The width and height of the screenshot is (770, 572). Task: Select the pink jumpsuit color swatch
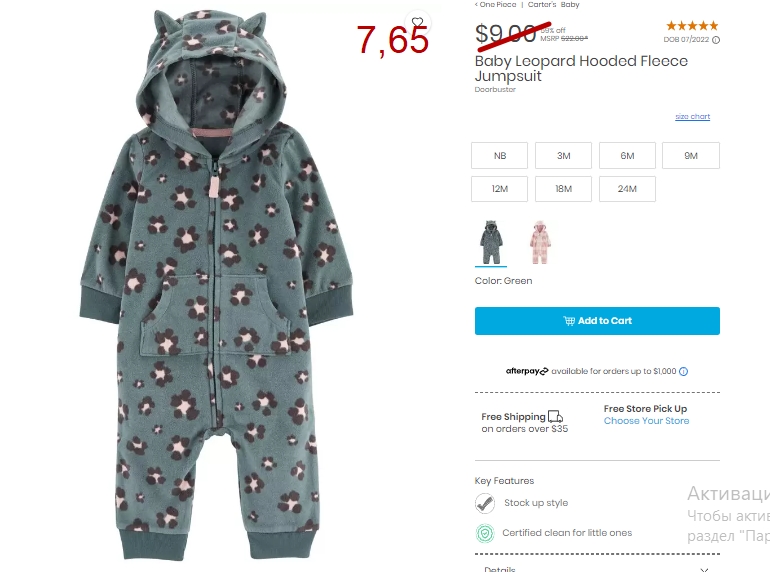pyautogui.click(x=540, y=242)
